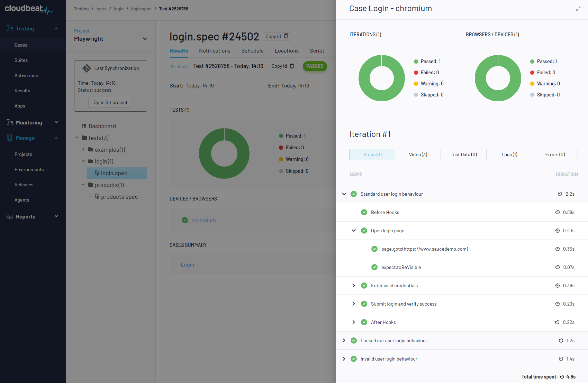Viewport: 588px width, 383px height.
Task: Click the login(1) folder icon
Action: pos(91,161)
